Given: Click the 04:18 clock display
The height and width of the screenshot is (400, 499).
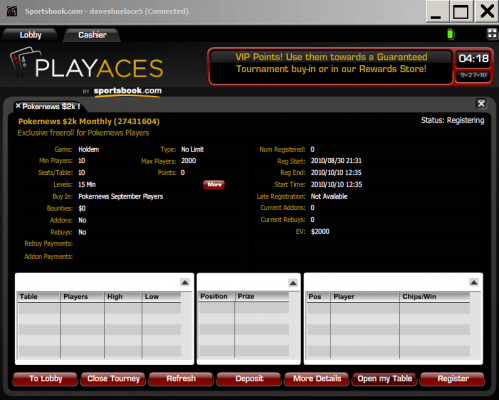Looking at the screenshot, I should click(473, 59).
